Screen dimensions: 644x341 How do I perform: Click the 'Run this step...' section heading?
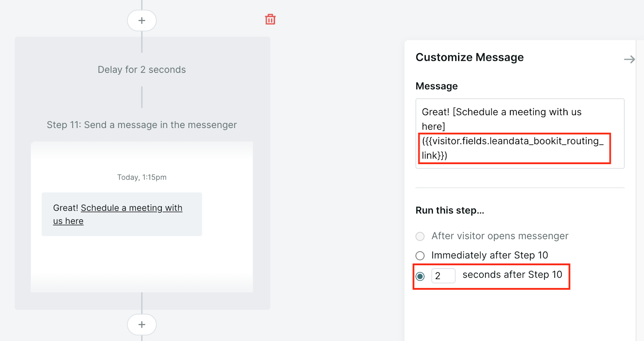450,210
